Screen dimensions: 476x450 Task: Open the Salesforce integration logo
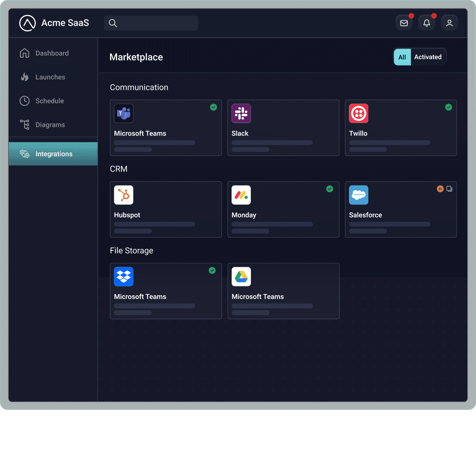point(358,195)
